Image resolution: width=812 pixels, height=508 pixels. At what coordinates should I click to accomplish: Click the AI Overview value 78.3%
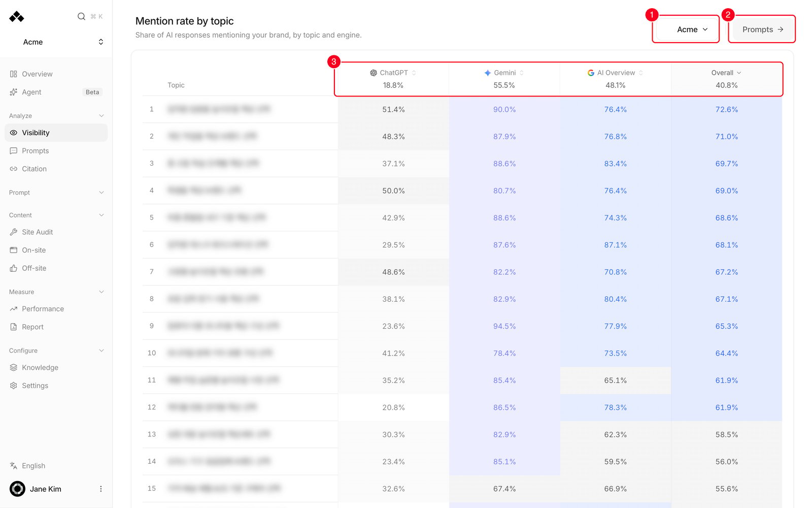tap(616, 407)
